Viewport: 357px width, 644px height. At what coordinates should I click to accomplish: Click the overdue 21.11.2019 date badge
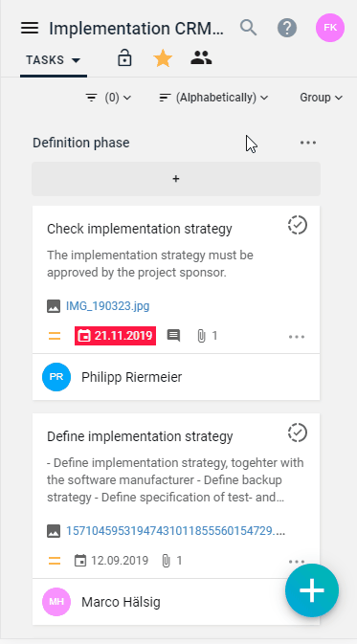[115, 336]
